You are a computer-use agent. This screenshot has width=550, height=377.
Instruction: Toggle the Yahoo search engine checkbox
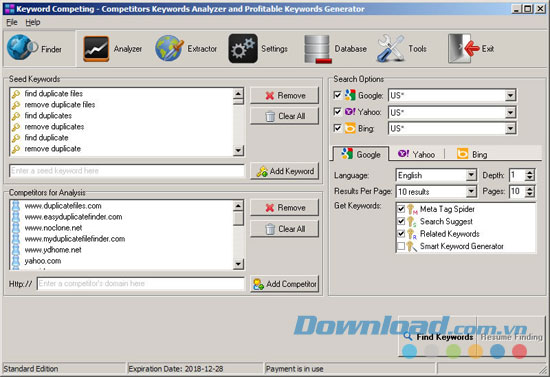pyautogui.click(x=337, y=112)
